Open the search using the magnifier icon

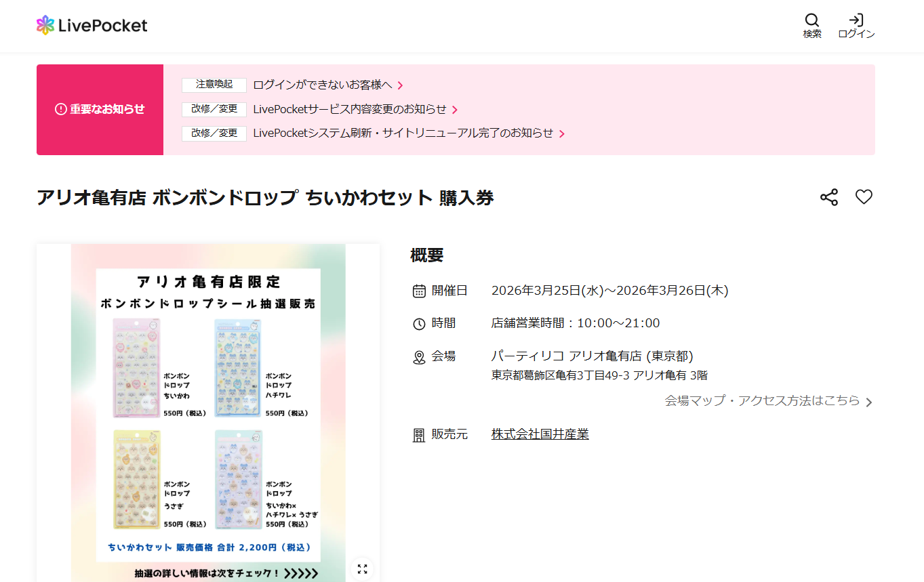tap(811, 21)
